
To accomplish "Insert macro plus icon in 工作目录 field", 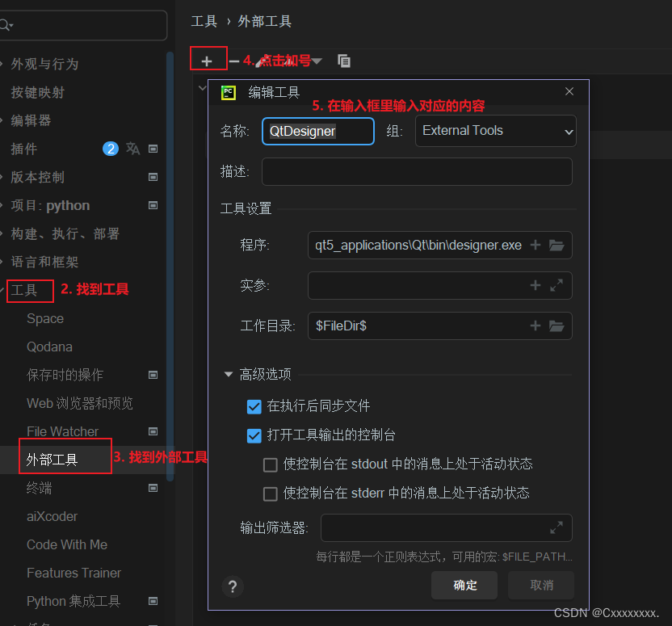I will pyautogui.click(x=535, y=326).
